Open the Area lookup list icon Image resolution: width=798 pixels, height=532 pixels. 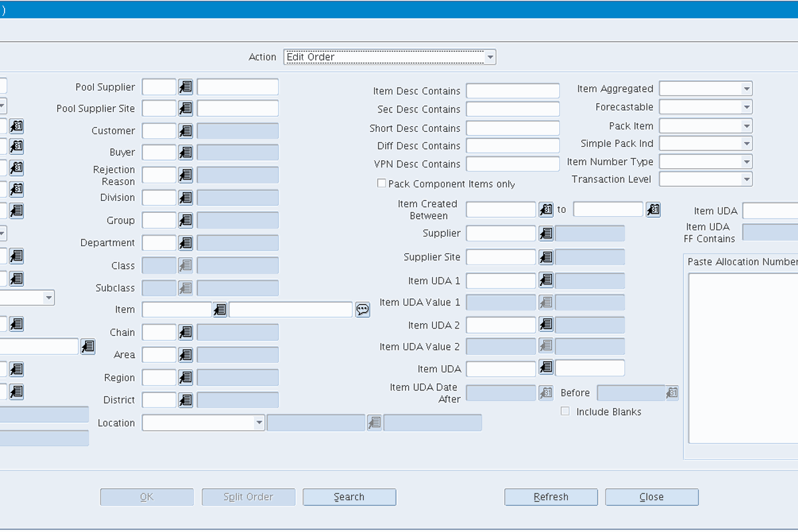tap(186, 354)
